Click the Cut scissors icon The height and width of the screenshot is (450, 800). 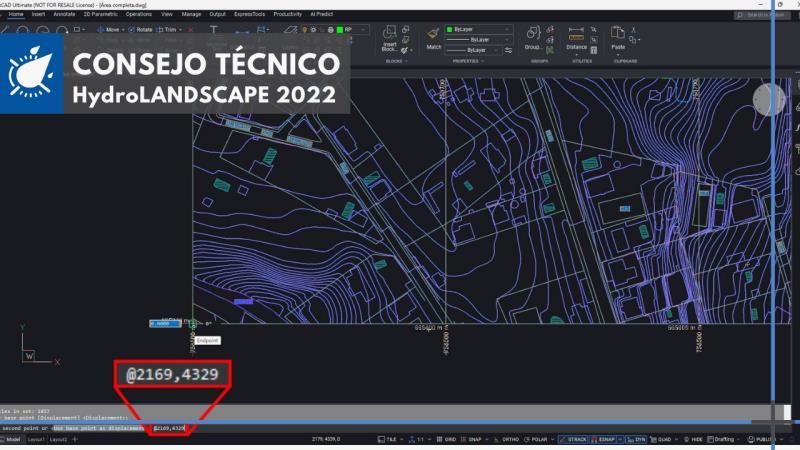coord(633,30)
